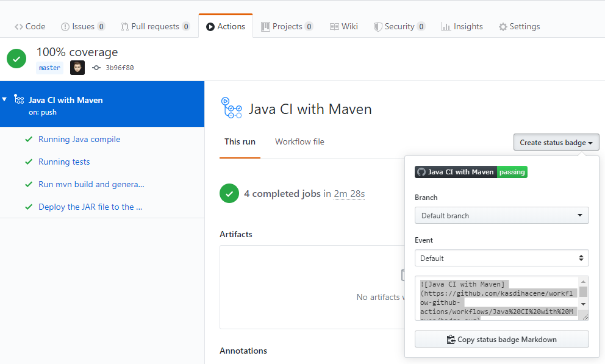Click the Wiki book icon
The image size is (605, 364).
(334, 27)
